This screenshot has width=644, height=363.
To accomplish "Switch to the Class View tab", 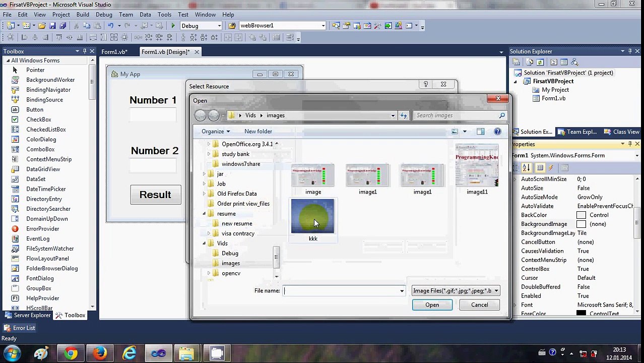I will pyautogui.click(x=621, y=132).
